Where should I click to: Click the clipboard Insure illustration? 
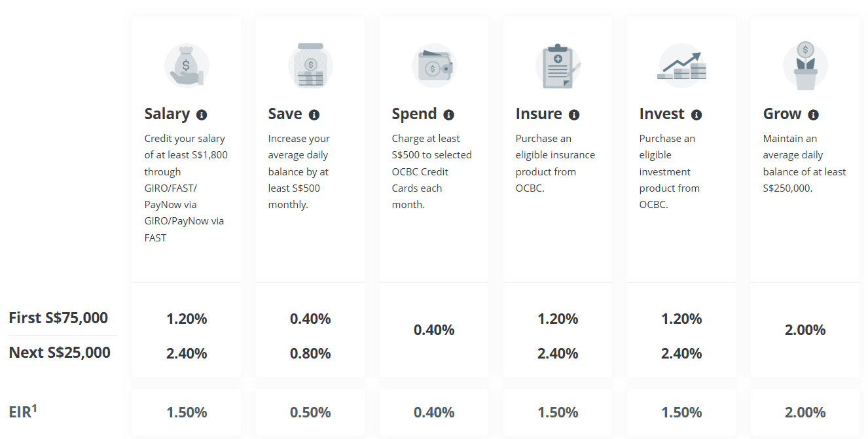(558, 66)
